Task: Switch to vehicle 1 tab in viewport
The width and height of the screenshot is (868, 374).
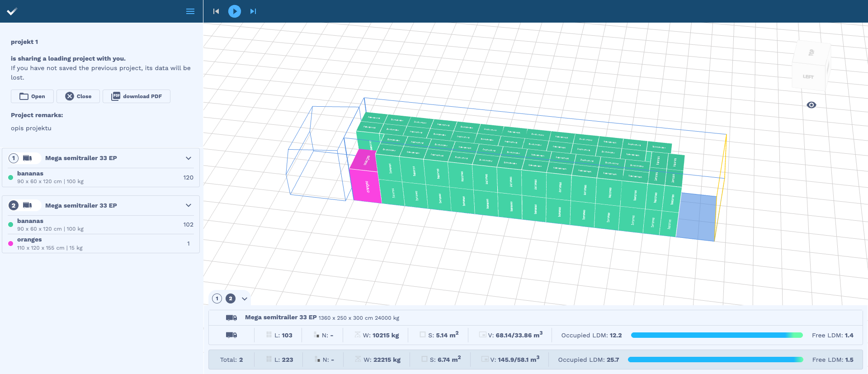Action: click(217, 298)
